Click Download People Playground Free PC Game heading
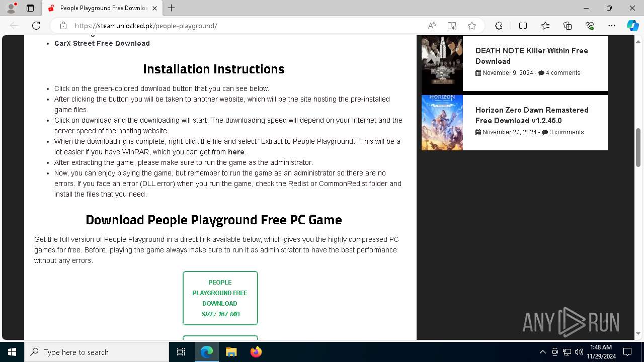The image size is (644, 362). 214,220
